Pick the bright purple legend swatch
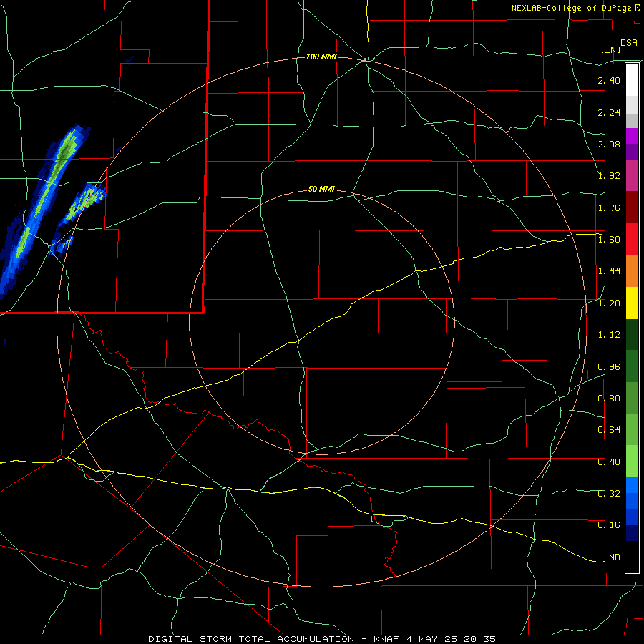Screen dimensions: 644x644 point(633,137)
